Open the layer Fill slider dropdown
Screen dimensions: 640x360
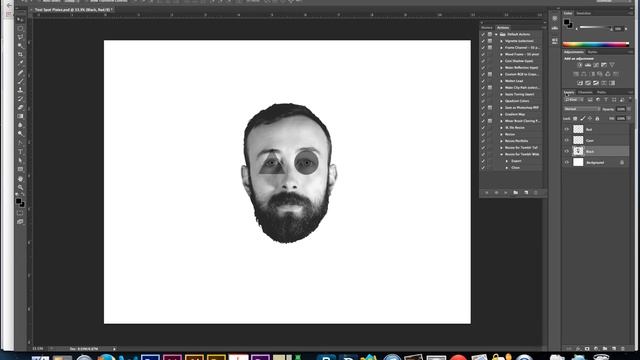pyautogui.click(x=629, y=118)
